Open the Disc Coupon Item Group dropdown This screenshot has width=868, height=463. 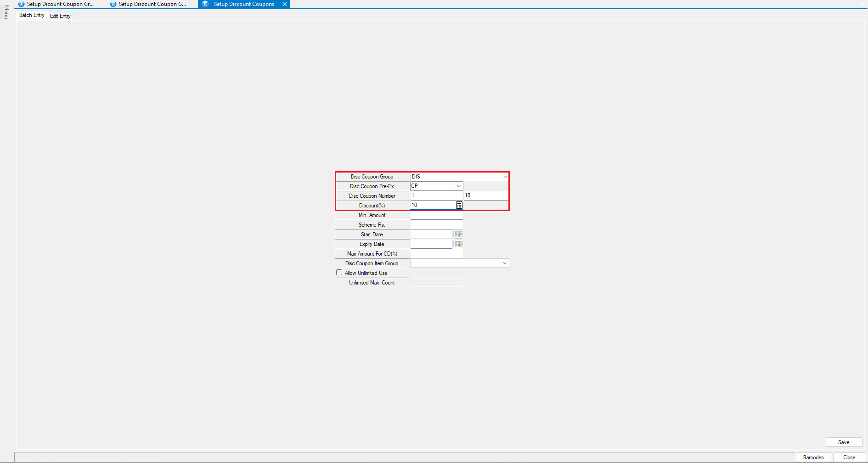505,263
